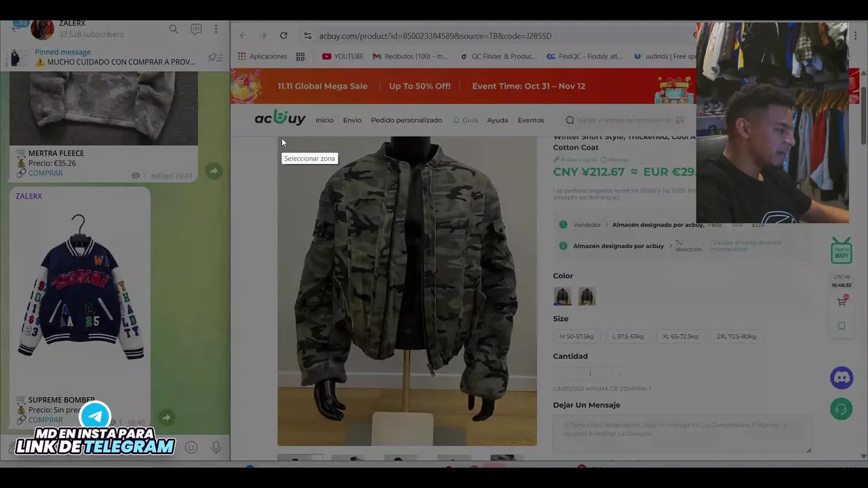Viewport: 868px width, 488px height.
Task: Focus the acbuy product search field
Action: 623,120
